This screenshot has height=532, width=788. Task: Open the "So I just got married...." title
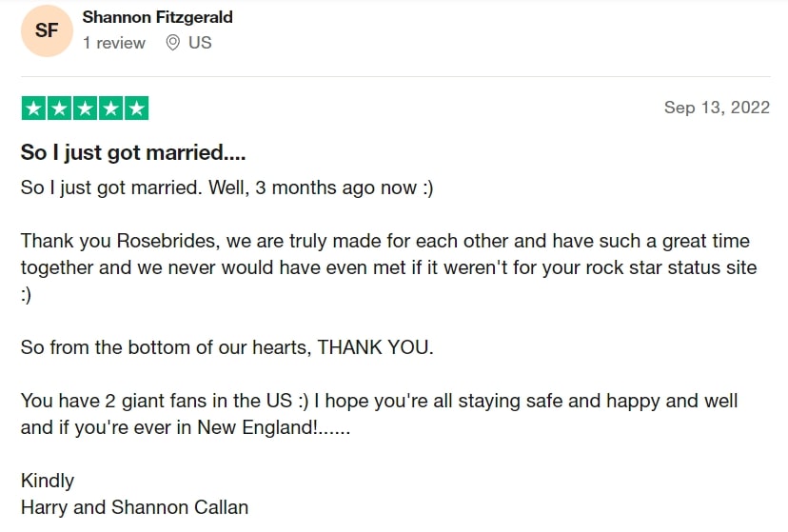coord(133,153)
